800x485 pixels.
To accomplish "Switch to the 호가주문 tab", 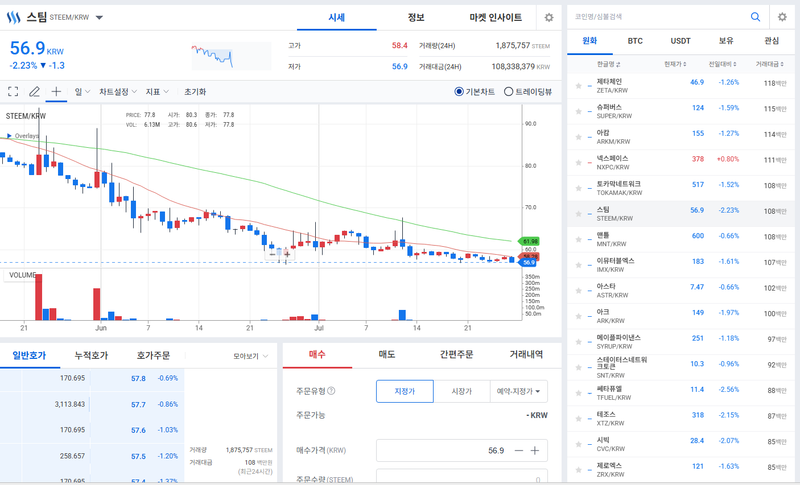I will pos(153,355).
